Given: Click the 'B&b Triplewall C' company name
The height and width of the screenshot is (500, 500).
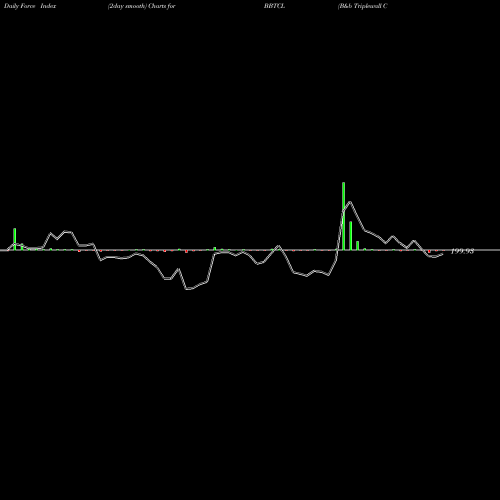Looking at the screenshot, I should pos(363,6).
